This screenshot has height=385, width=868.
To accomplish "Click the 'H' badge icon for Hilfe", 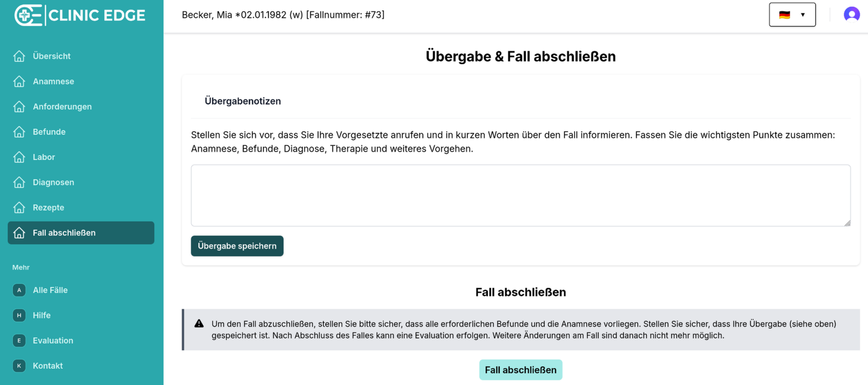I will click(x=19, y=315).
